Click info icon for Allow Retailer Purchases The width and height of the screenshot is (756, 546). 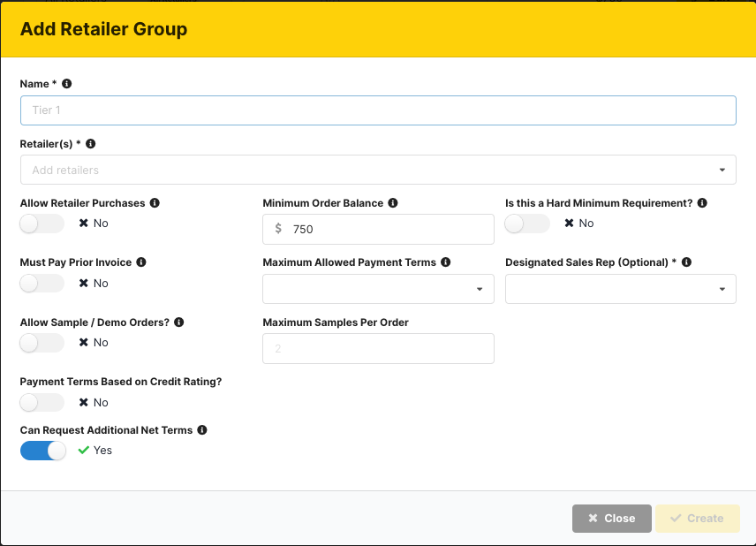click(155, 203)
